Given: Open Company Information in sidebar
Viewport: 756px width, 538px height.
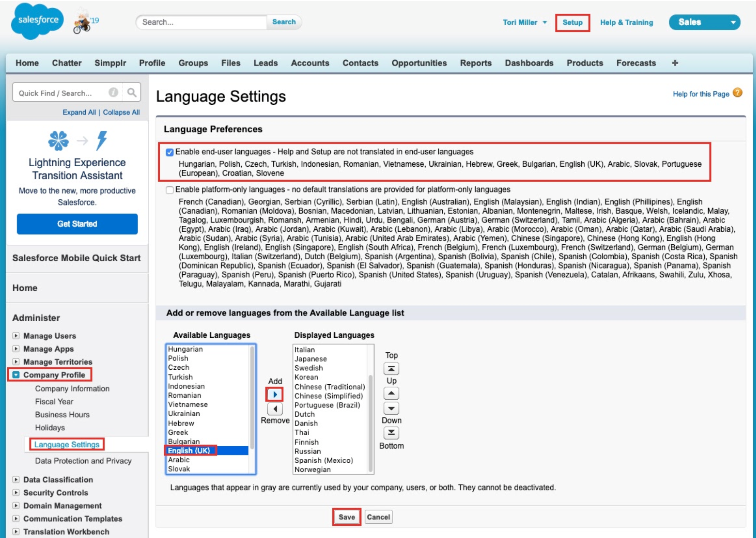Looking at the screenshot, I should pyautogui.click(x=72, y=388).
